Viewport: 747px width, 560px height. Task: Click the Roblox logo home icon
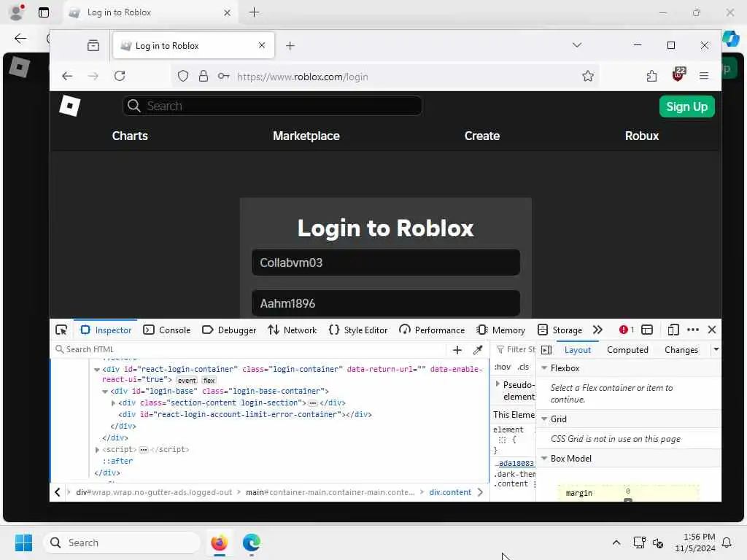tap(69, 106)
